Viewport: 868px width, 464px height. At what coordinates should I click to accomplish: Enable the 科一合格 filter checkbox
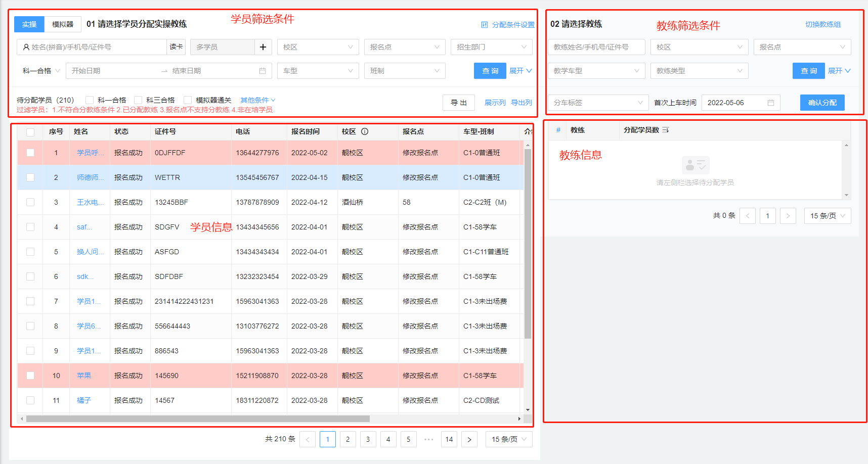tap(90, 100)
